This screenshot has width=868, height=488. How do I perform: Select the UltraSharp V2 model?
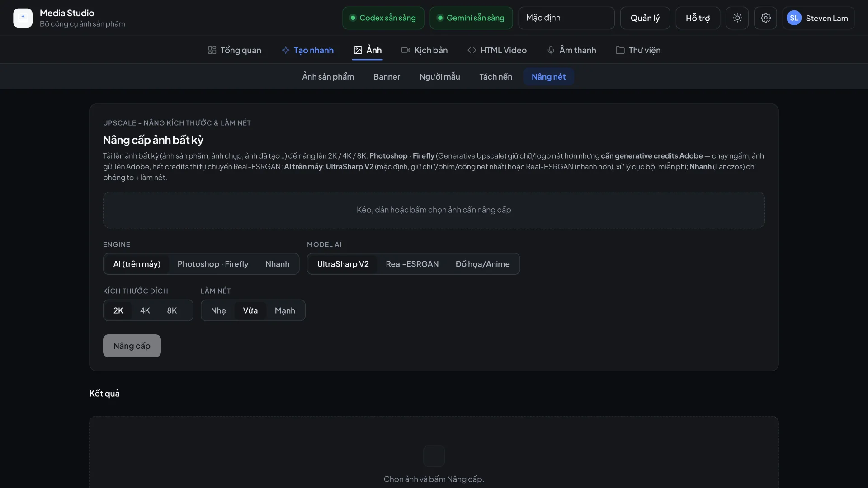coord(343,264)
